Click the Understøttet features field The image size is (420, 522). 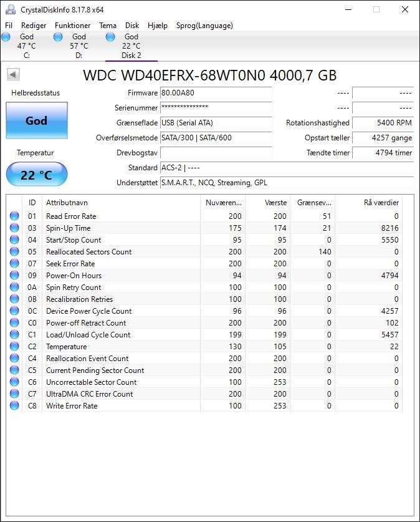point(287,183)
